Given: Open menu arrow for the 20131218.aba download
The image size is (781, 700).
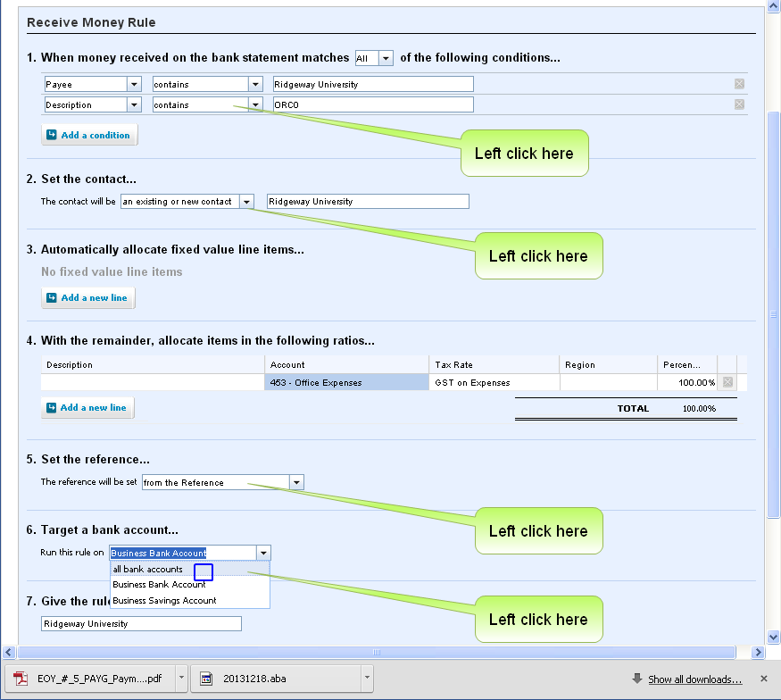Looking at the screenshot, I should (x=367, y=679).
